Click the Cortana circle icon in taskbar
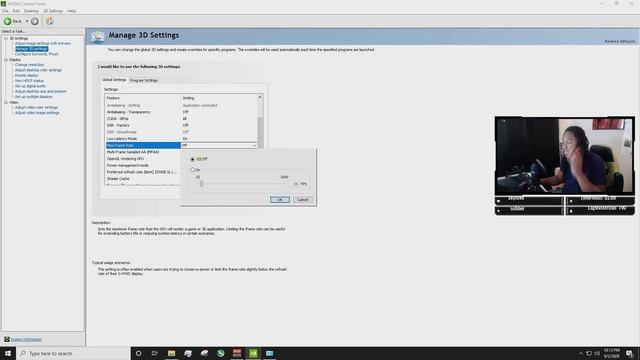The width and height of the screenshot is (640, 360). [138, 353]
